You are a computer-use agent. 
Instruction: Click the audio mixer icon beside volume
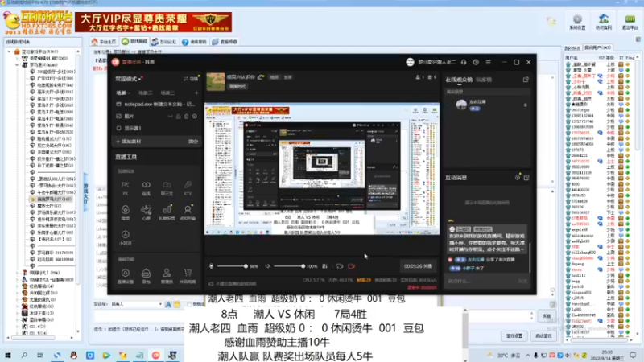click(325, 266)
